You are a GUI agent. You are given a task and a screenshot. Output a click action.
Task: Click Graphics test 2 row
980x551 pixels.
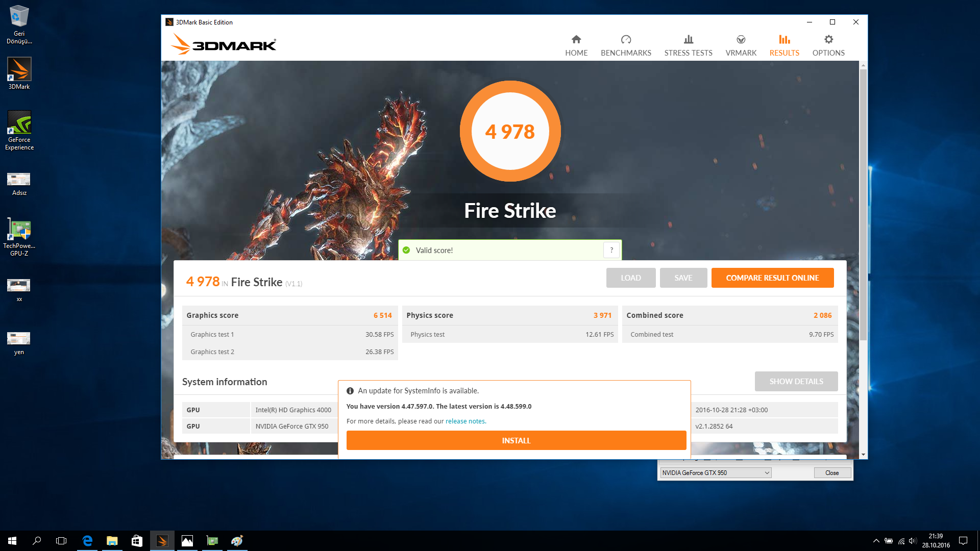(290, 352)
